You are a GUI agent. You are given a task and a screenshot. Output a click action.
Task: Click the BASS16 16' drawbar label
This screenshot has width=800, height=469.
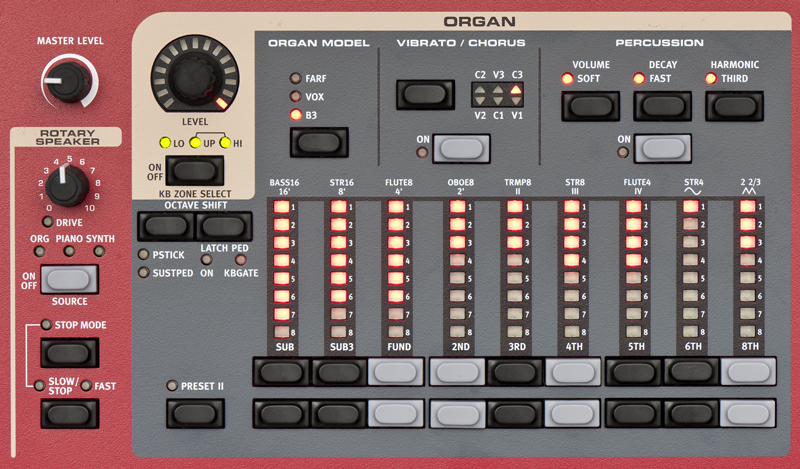click(x=284, y=187)
